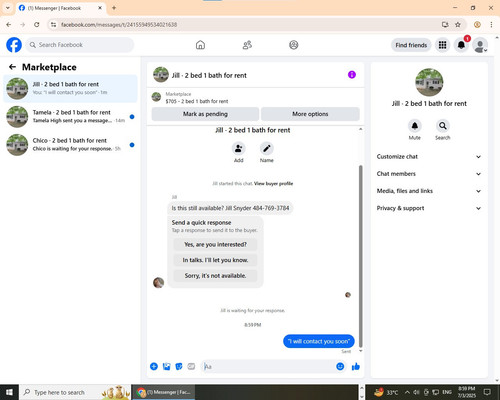Image resolution: width=500 pixels, height=400 pixels.
Task: Open more actions plus icon in composer
Action: click(154, 367)
